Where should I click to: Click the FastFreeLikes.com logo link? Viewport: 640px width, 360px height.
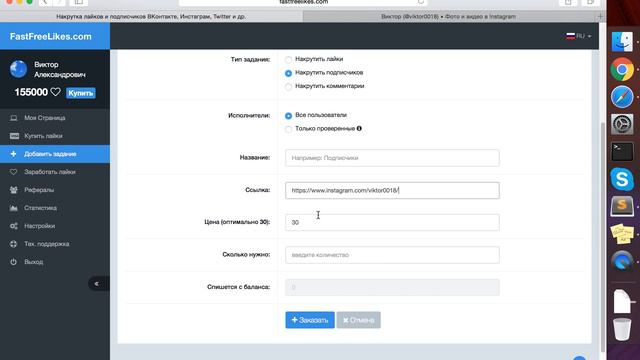[51, 36]
